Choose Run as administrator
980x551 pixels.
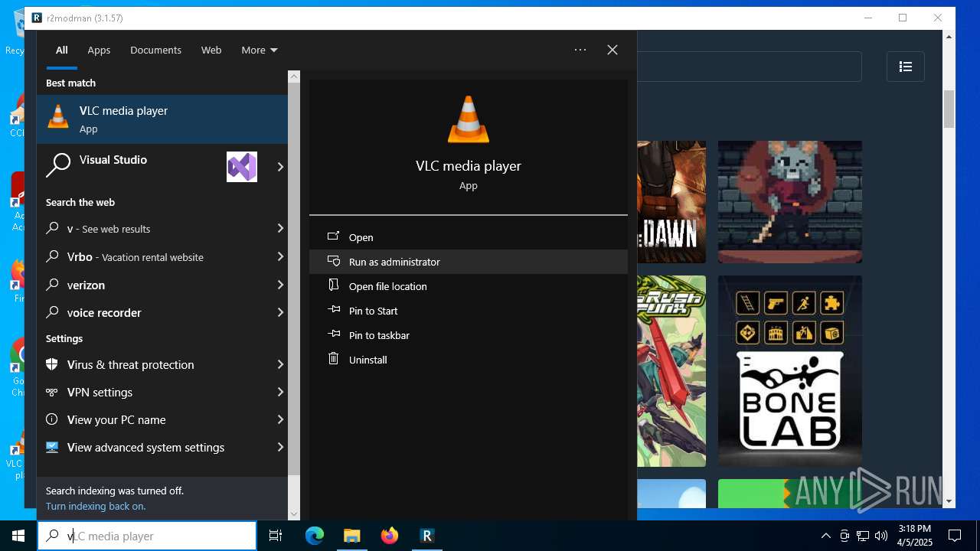pos(469,262)
